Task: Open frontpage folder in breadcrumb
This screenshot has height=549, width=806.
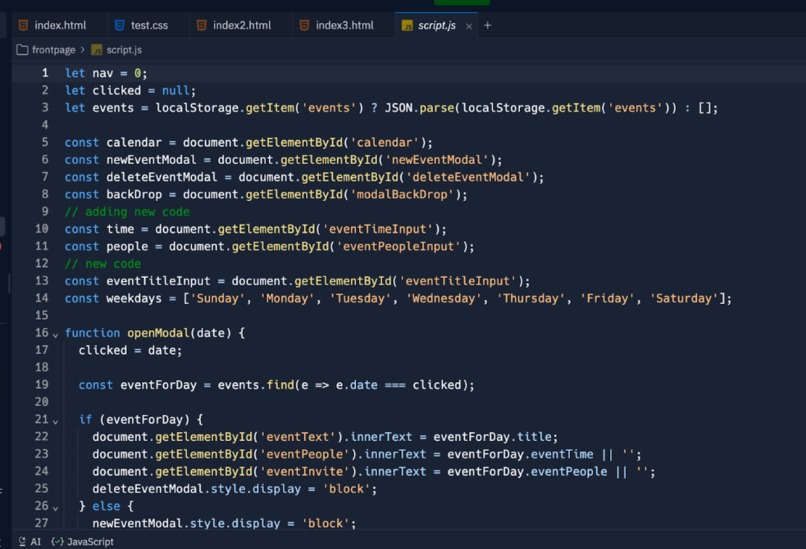Action: (53, 50)
